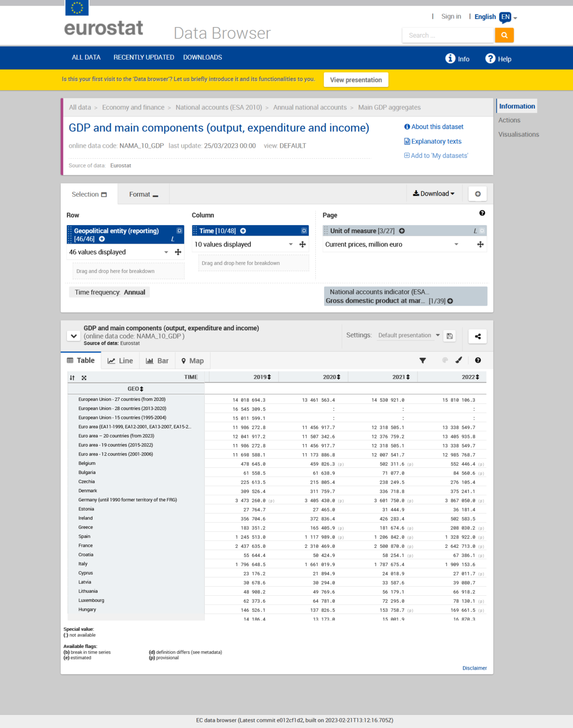This screenshot has width=573, height=728.
Task: Expand the 46 values displayed dropdown
Action: (166, 252)
